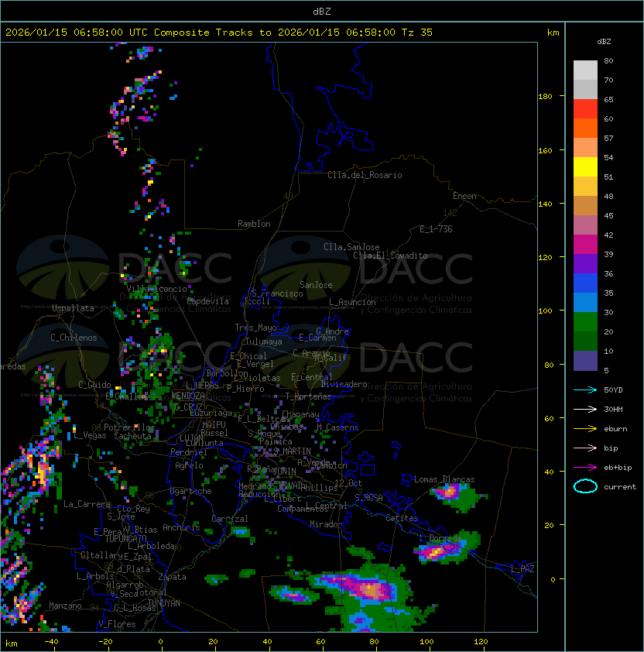Click the L_Vegas place label
Viewport: 644px width, 652px height.
(x=90, y=435)
